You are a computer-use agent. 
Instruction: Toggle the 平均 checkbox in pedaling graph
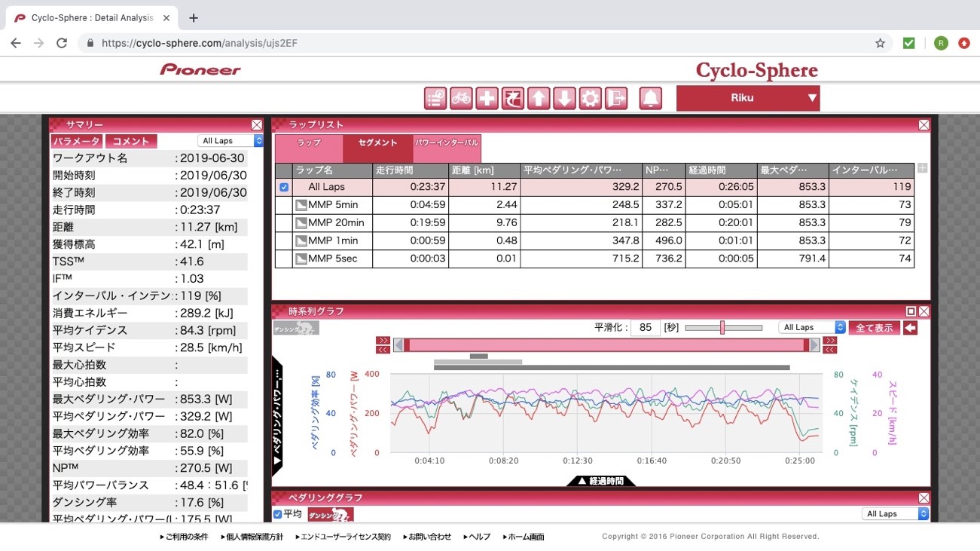coord(278,514)
